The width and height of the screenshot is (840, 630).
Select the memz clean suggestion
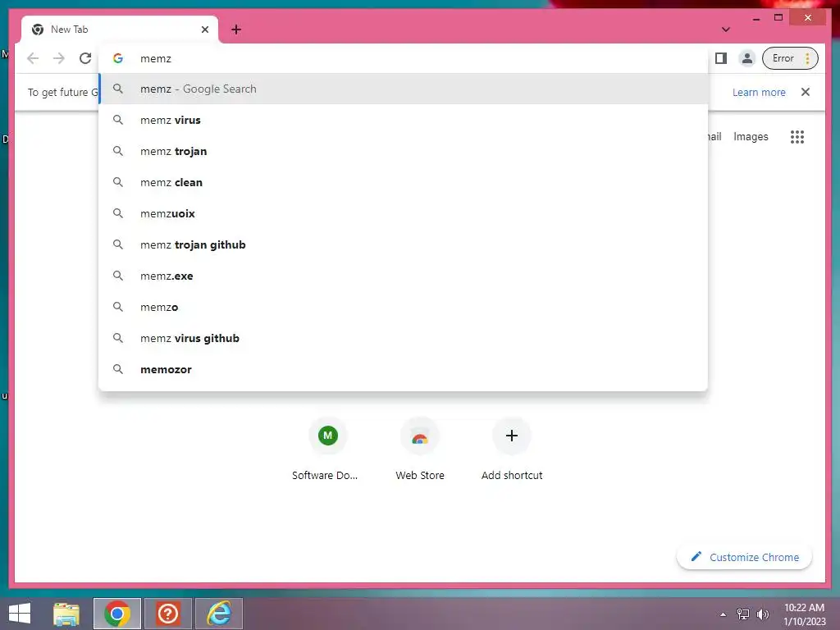pyautogui.click(x=403, y=182)
